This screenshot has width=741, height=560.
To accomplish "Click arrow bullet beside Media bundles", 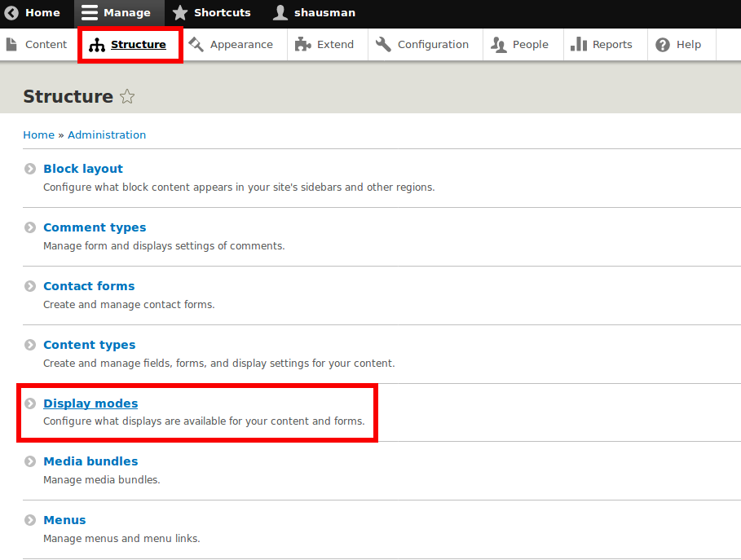I will click(30, 461).
